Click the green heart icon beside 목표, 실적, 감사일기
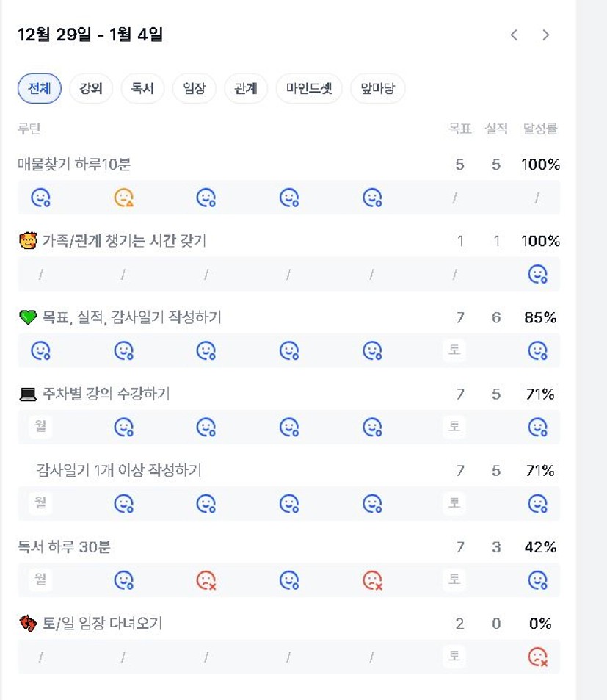The height and width of the screenshot is (700, 607). 27,317
